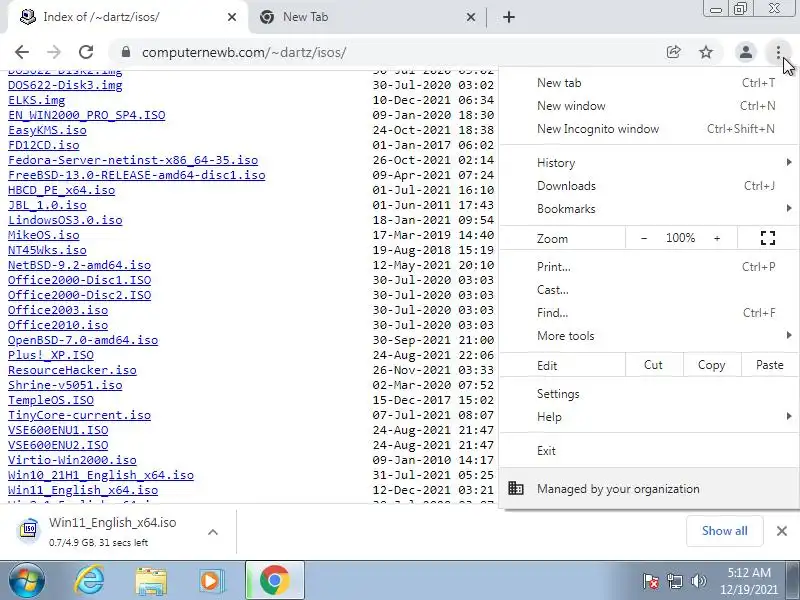Click the HBCD_PE_x64.iso link

tap(62, 190)
